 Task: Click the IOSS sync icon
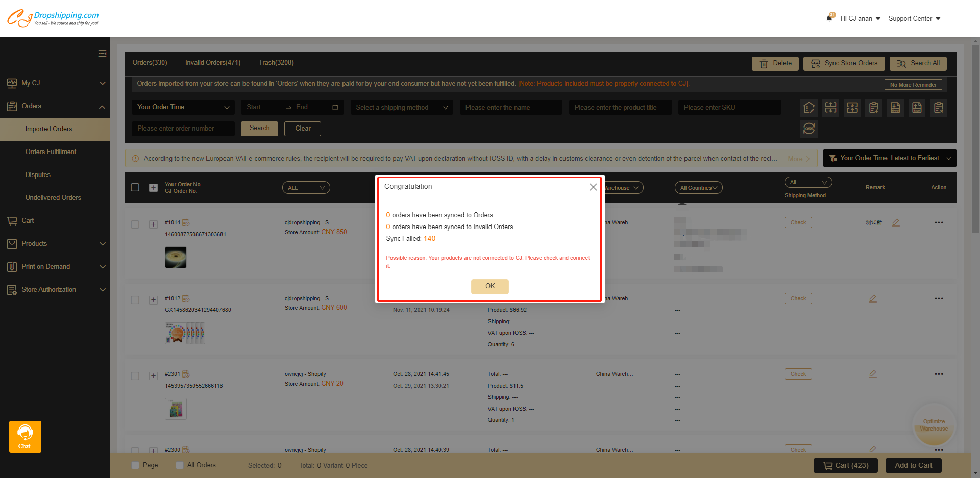[x=808, y=129]
